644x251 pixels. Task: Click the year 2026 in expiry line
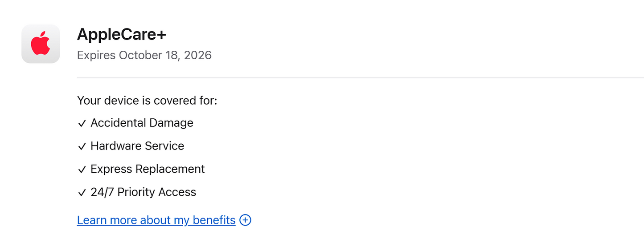[197, 55]
